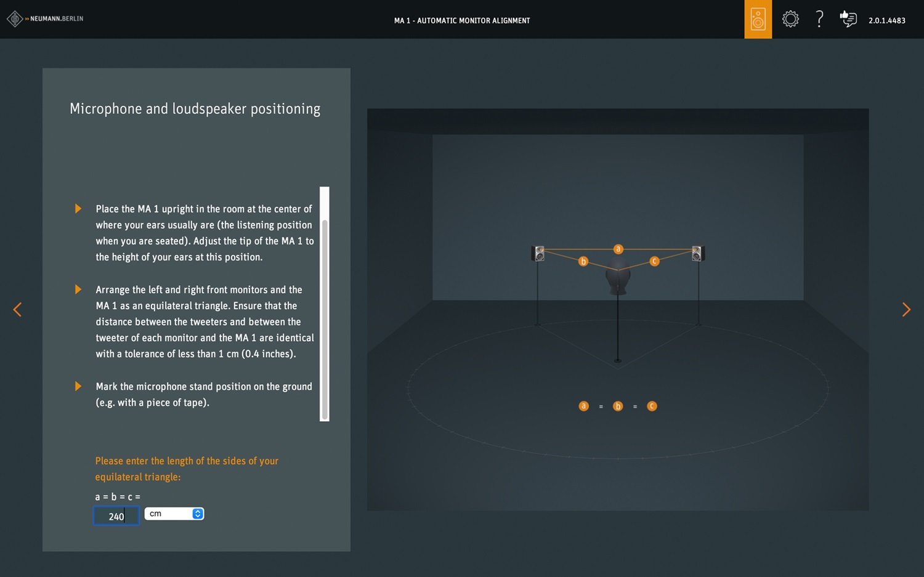
Task: Click the Neumann.Berlin logo
Action: (x=45, y=19)
